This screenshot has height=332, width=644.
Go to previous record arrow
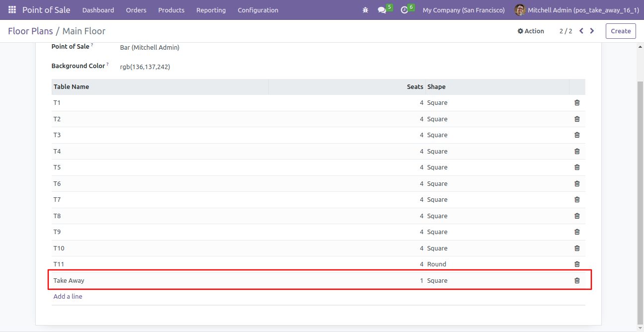[581, 31]
